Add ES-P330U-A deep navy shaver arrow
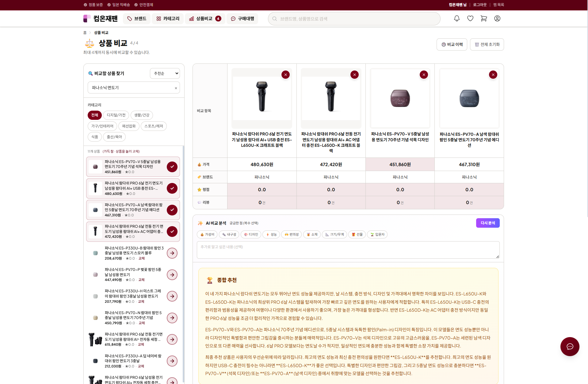The width and height of the screenshot is (588, 384). 172,361
